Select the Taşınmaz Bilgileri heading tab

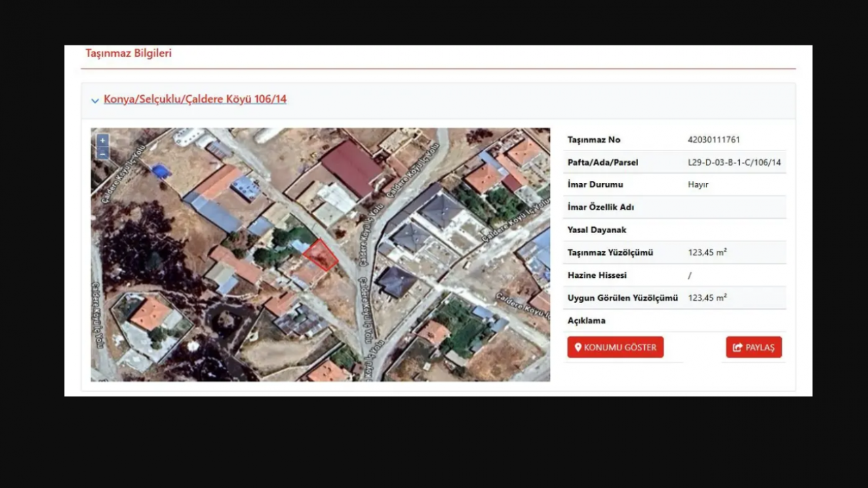128,53
